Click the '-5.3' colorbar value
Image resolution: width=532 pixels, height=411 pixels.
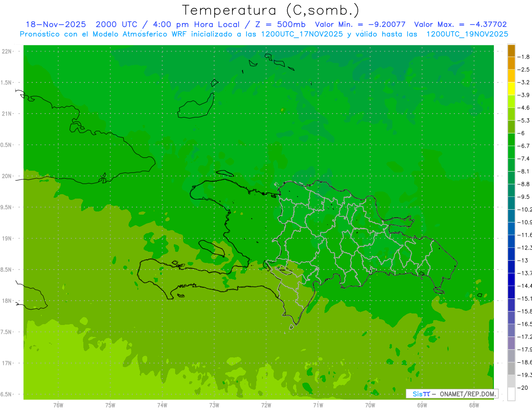[524, 121]
